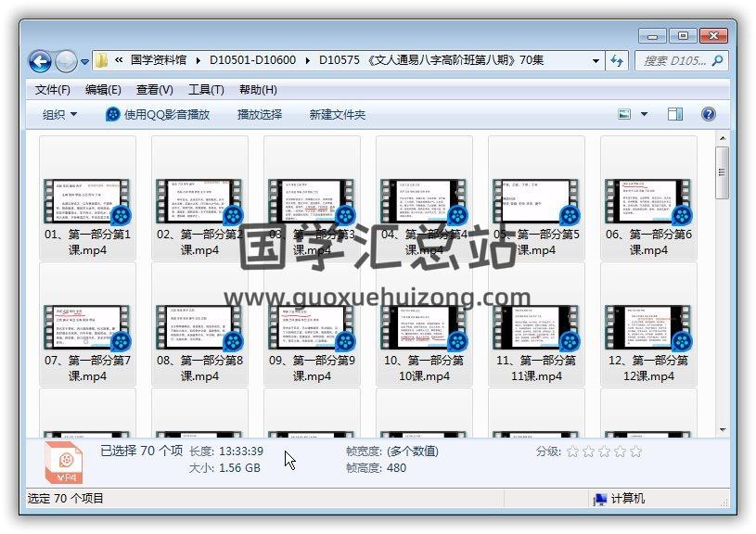Select the 01、第一部分第1课.mp4 video thumbnail
Screen dimensions: 756x534
(x=88, y=201)
